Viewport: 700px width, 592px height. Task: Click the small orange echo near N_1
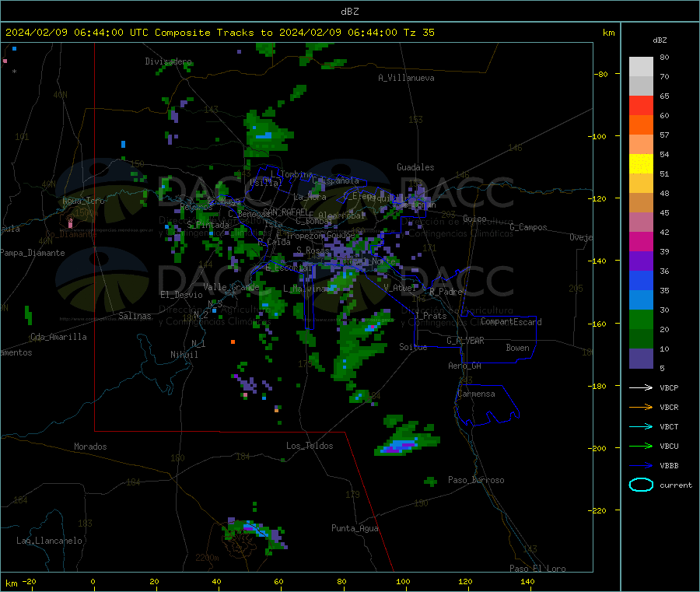coord(233,342)
